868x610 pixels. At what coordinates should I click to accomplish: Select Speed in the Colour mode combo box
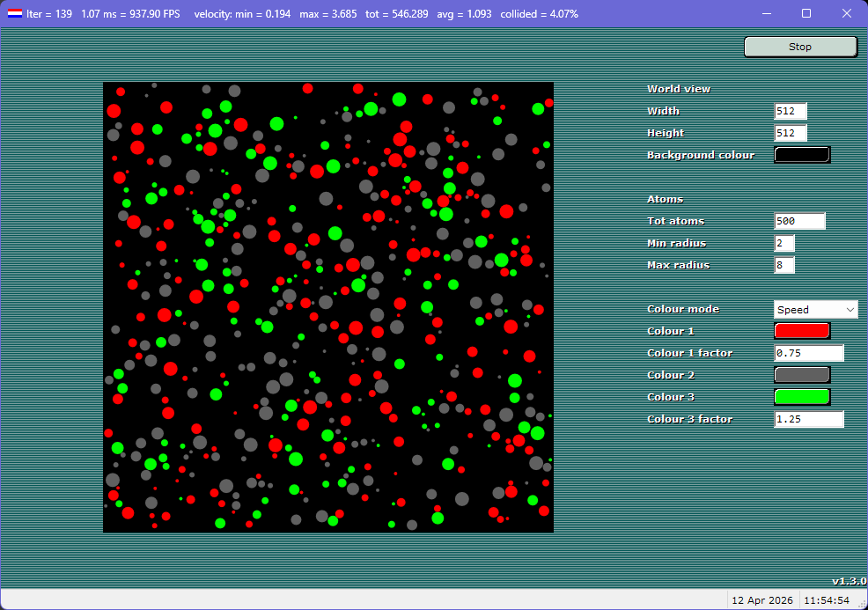(801, 309)
